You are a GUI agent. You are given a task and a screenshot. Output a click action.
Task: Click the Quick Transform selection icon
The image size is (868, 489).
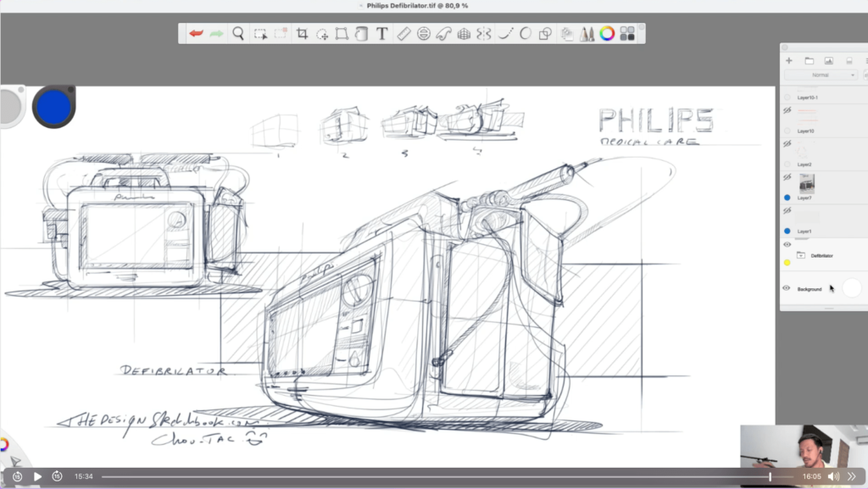point(281,33)
